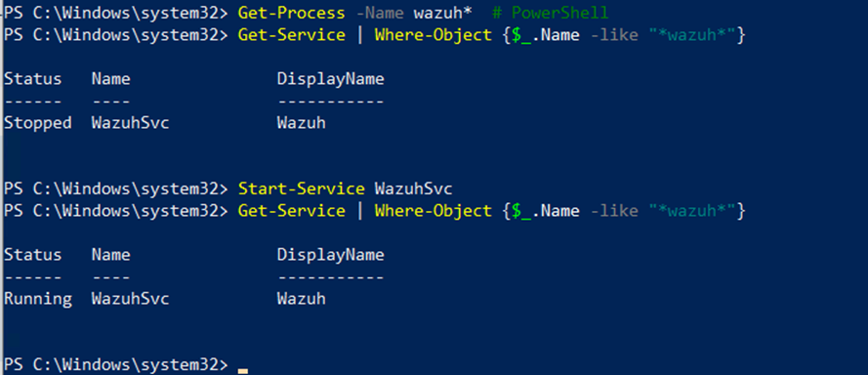The image size is (868, 375).
Task: Click WazuhSvc argument after Start-Service
Action: 414,188
